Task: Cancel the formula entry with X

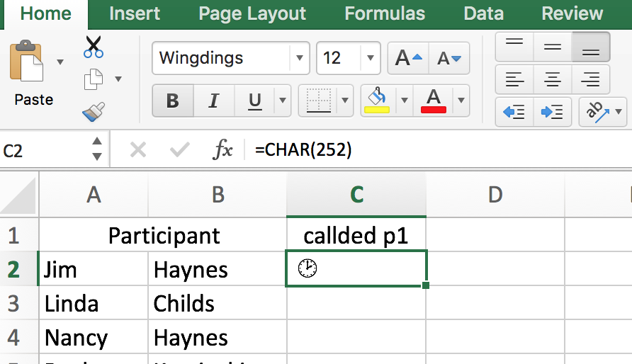Action: pos(138,150)
